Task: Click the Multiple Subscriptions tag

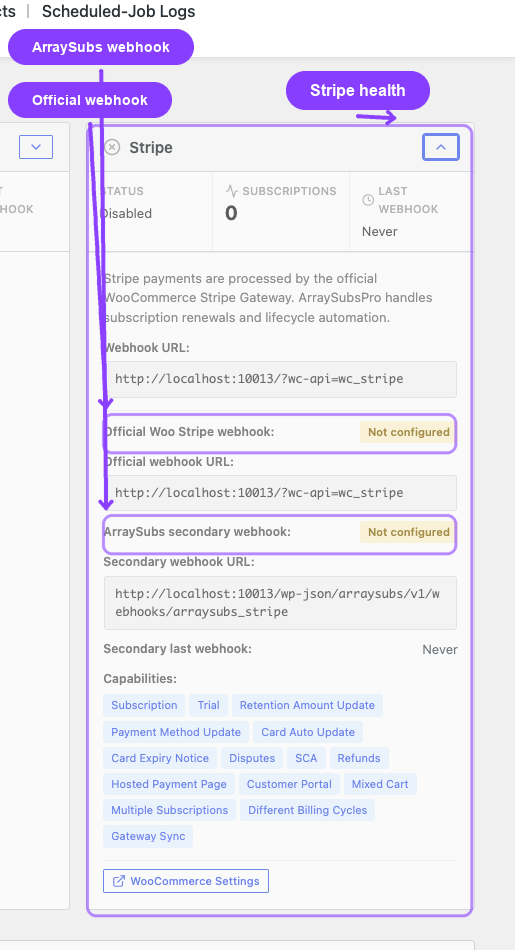Action: (x=170, y=810)
